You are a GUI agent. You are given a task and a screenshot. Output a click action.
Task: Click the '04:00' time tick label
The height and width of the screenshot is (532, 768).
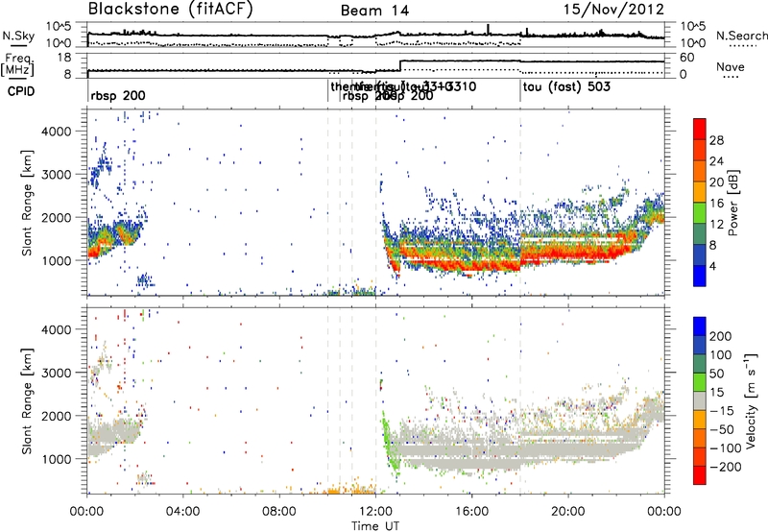click(183, 512)
